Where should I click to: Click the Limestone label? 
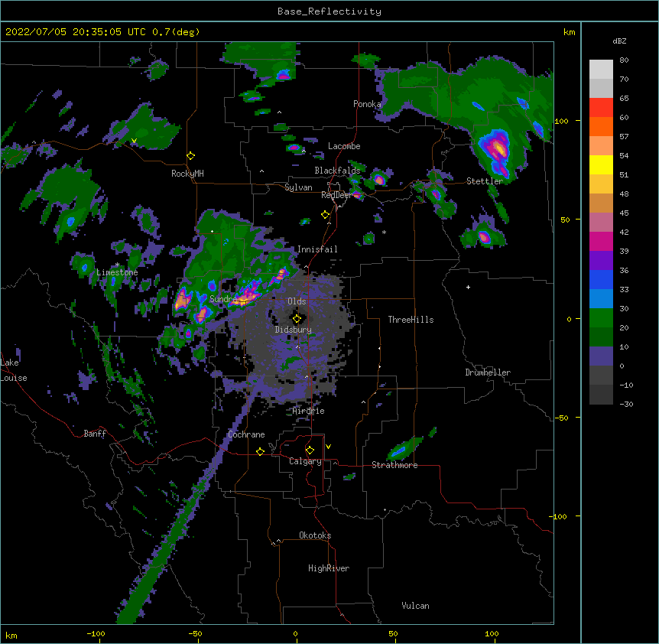117,272
